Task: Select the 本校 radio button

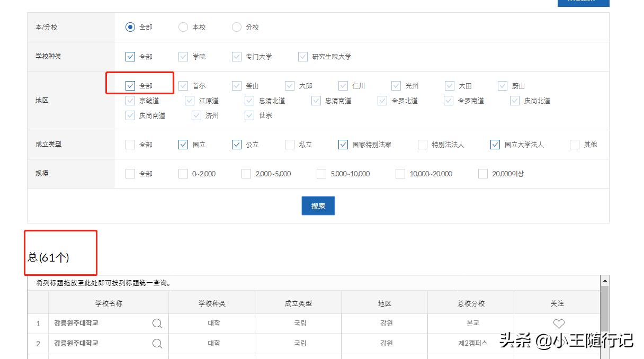Action: click(x=183, y=27)
